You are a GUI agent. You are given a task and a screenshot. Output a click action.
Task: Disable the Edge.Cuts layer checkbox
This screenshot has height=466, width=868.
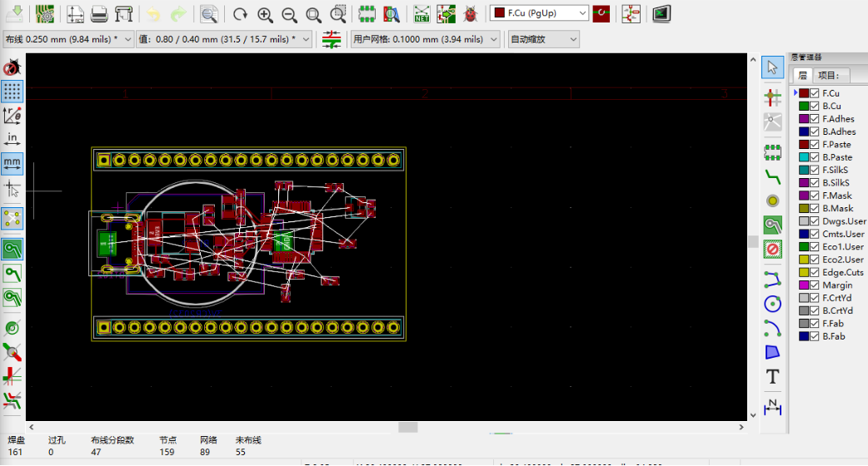tap(815, 272)
